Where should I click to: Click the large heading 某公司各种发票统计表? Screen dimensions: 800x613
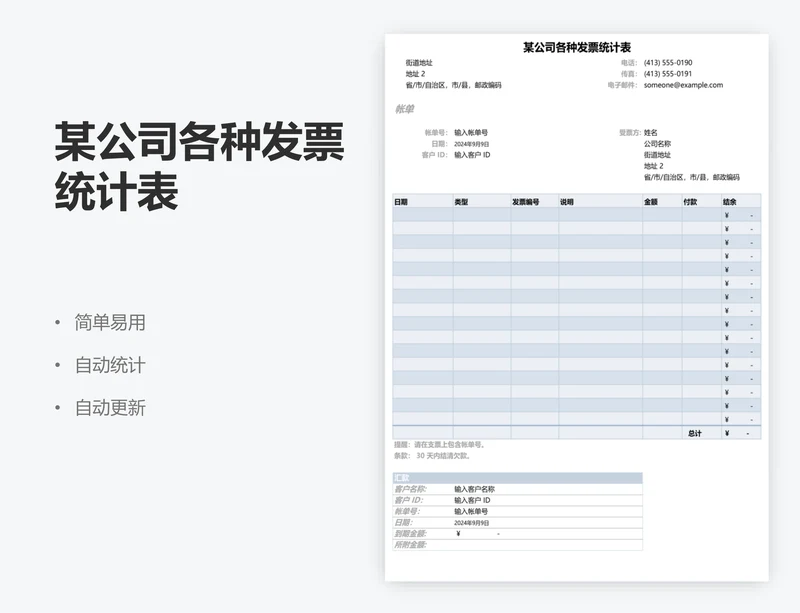pyautogui.click(x=198, y=166)
